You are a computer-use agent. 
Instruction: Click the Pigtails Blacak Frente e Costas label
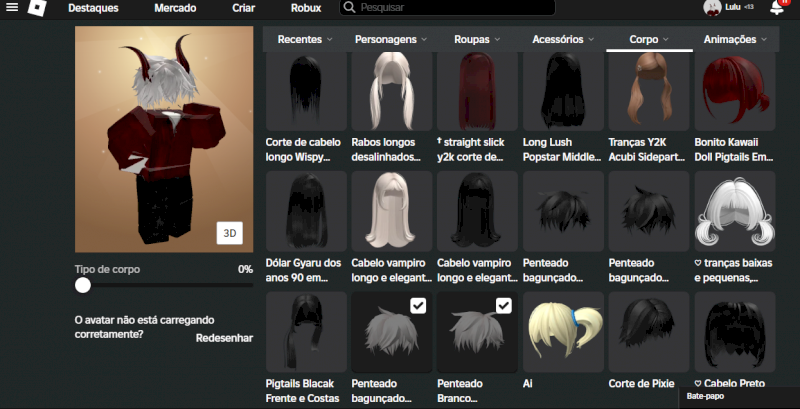pos(302,390)
